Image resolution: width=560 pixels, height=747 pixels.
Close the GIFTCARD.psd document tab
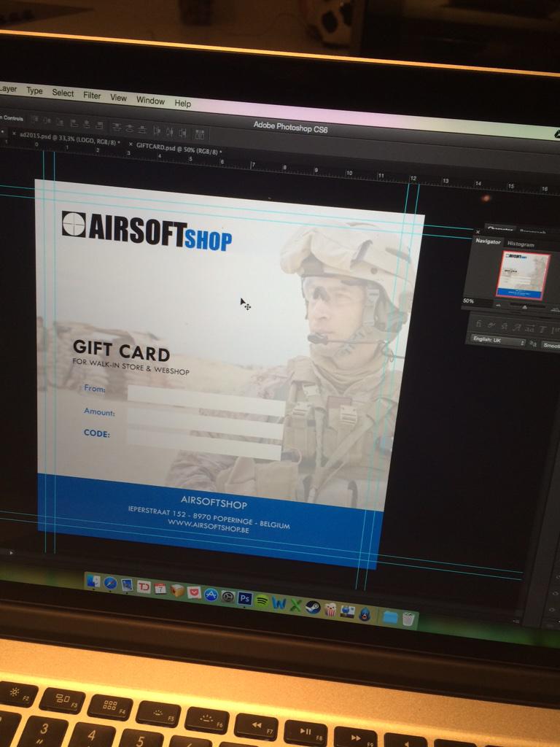pyautogui.click(x=131, y=144)
